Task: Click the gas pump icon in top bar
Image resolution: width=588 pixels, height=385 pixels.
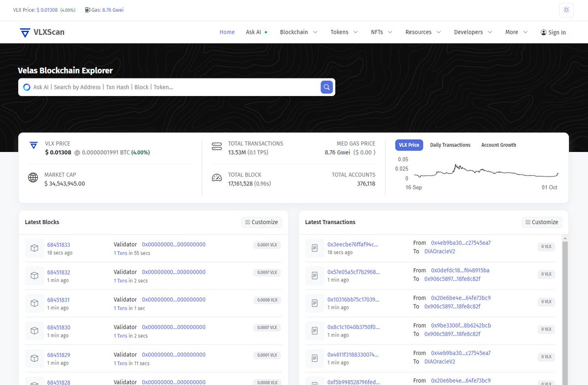Action: pyautogui.click(x=87, y=10)
